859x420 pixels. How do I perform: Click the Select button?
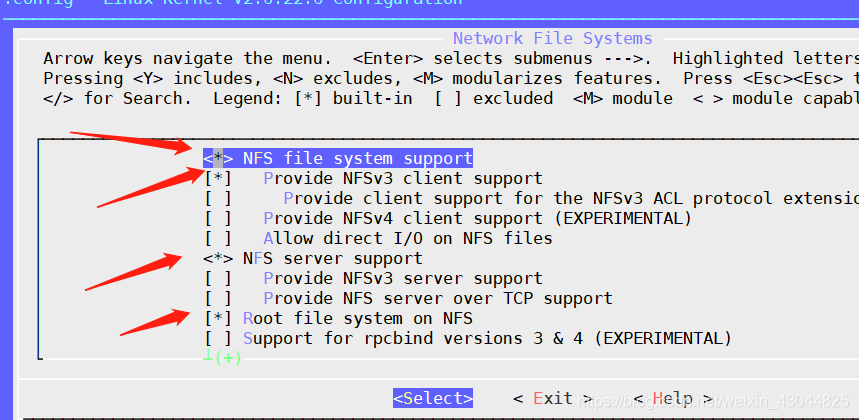pyautogui.click(x=433, y=398)
